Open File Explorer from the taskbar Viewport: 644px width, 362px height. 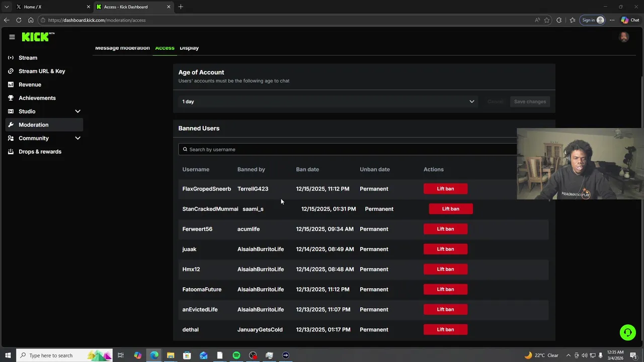[171, 355]
